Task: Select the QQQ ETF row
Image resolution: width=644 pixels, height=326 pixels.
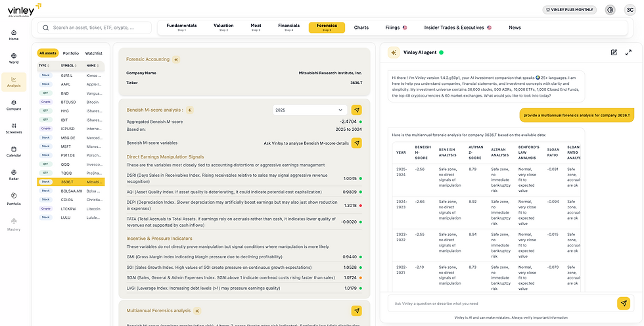Action: (71, 164)
